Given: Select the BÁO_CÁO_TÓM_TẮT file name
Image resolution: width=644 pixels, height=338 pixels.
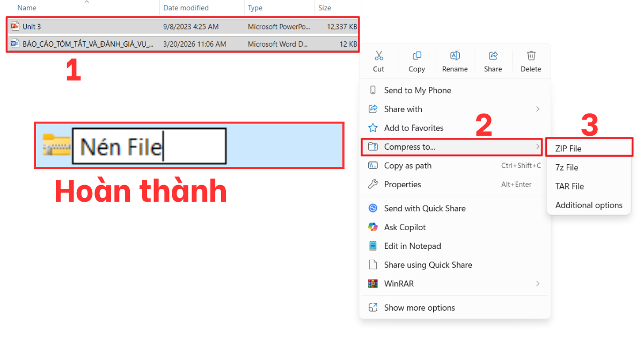Looking at the screenshot, I should click(x=88, y=44).
